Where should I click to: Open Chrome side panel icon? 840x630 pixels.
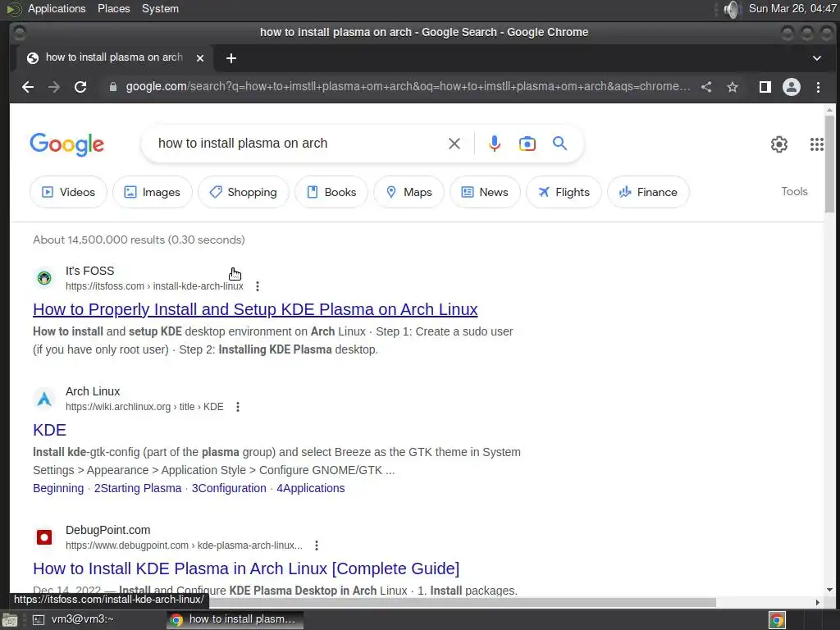765,87
